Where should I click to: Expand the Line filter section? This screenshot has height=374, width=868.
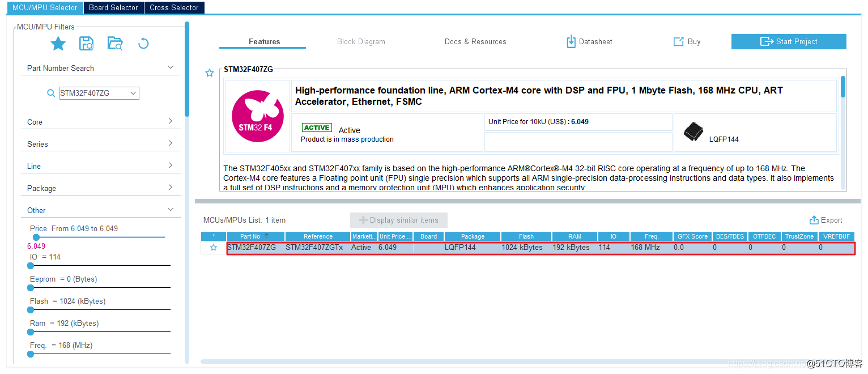(x=171, y=165)
